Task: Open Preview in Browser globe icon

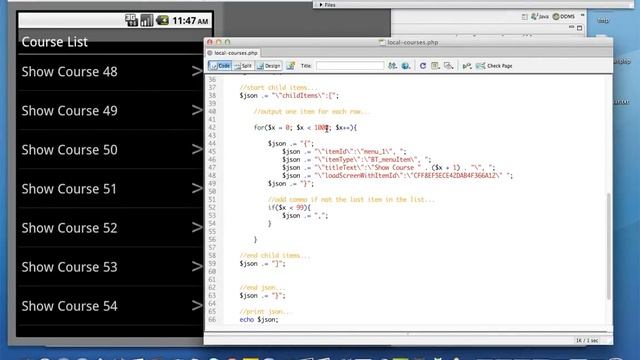Action: click(406, 66)
